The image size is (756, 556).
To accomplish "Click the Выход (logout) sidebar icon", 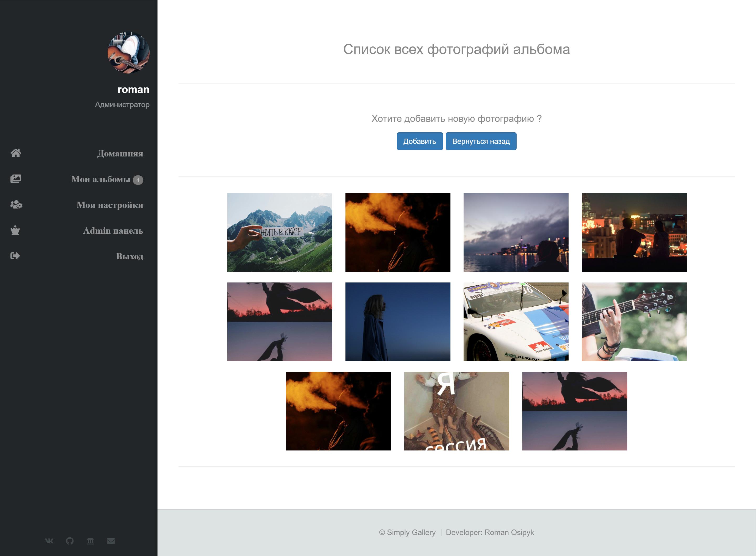I will pos(16,255).
